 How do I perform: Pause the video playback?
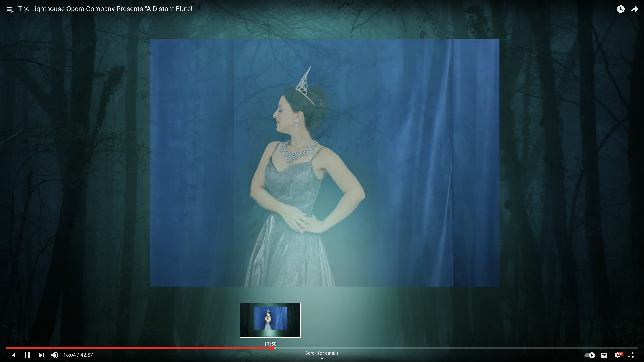pos(27,355)
